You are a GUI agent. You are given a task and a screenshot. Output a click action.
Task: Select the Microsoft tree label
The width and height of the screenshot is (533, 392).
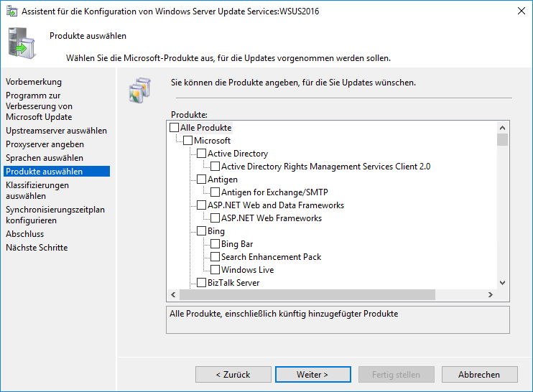tap(212, 140)
